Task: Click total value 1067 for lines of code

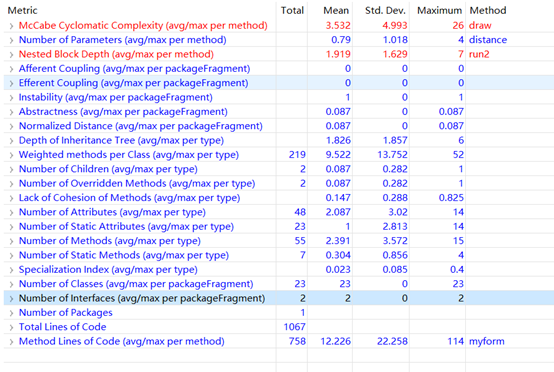Action: [295, 327]
